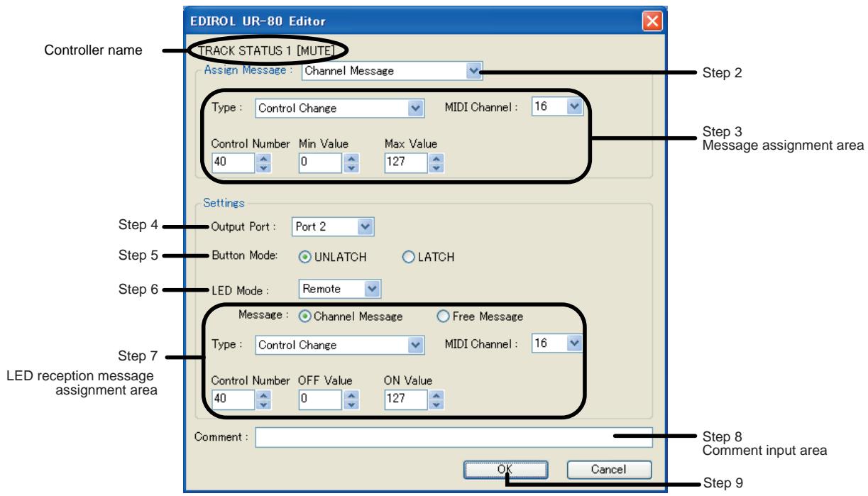Open the Type dropdown in message assignment area
The width and height of the screenshot is (868, 496).
(x=340, y=109)
